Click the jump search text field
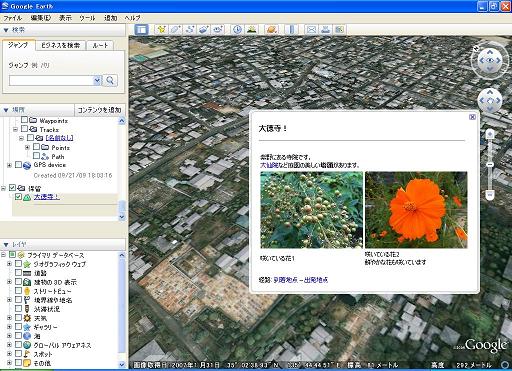Viewport: 512px width, 371px height. tap(51, 80)
